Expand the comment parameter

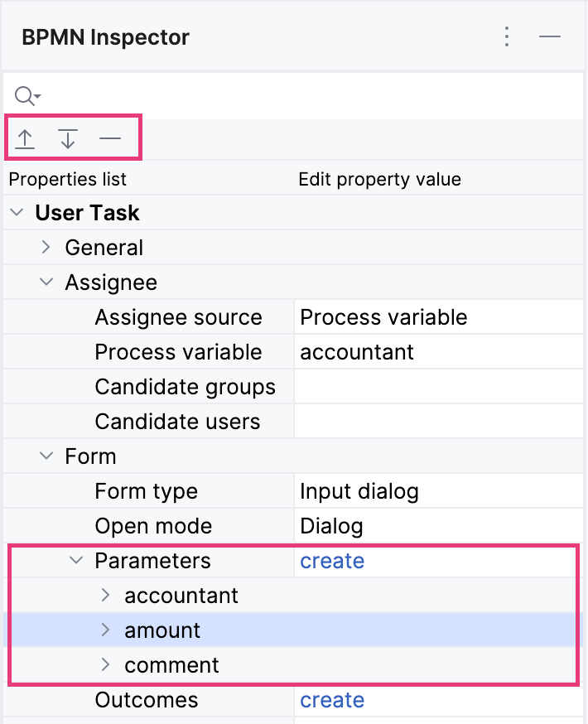(105, 664)
